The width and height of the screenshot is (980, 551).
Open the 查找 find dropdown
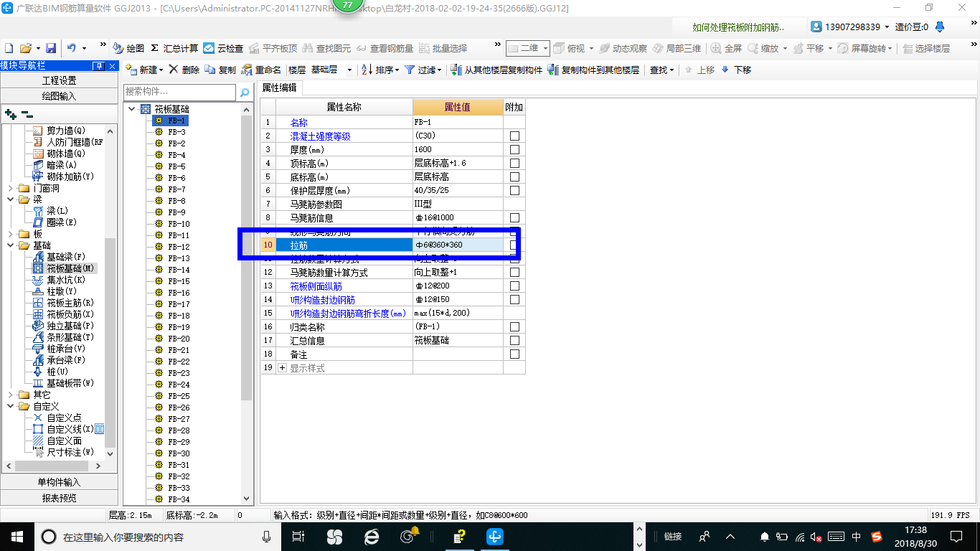tap(662, 70)
